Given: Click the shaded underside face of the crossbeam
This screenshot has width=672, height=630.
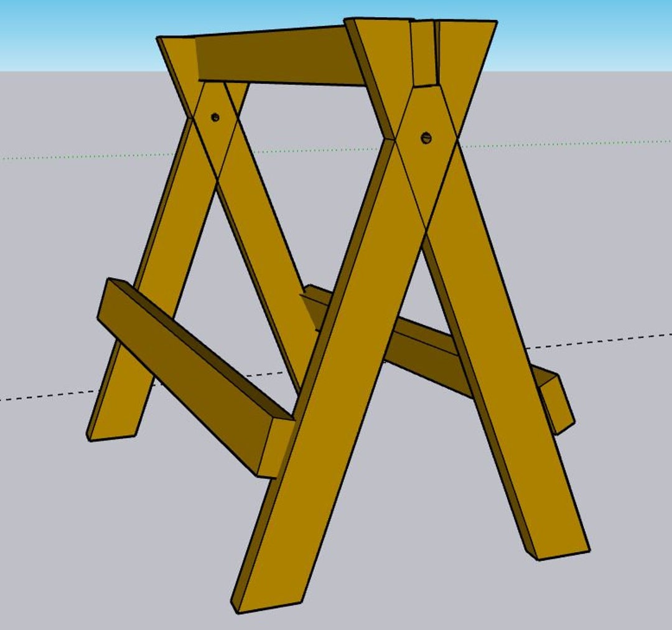Looking at the screenshot, I should point(280,62).
